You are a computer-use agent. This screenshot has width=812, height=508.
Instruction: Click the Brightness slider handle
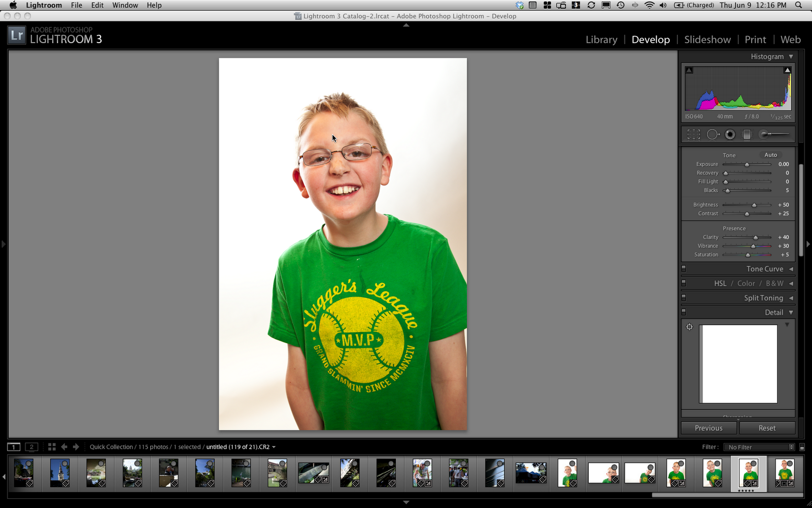(x=754, y=205)
